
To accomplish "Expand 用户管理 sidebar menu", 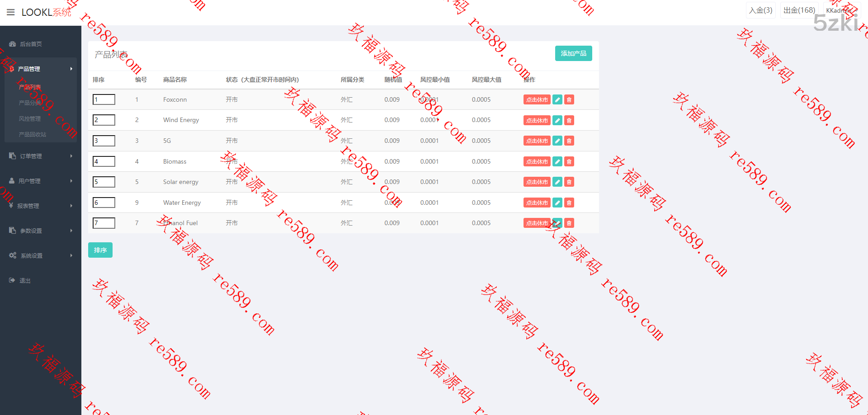I will [x=41, y=181].
